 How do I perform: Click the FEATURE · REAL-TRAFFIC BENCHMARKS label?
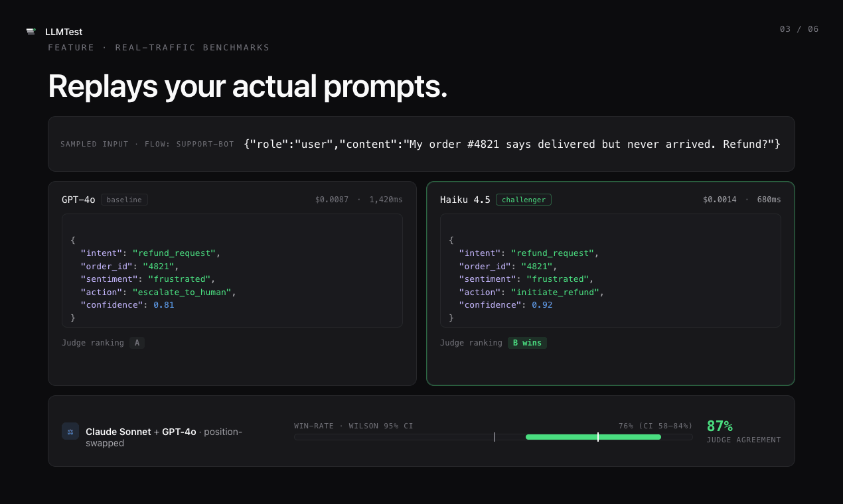[159, 48]
